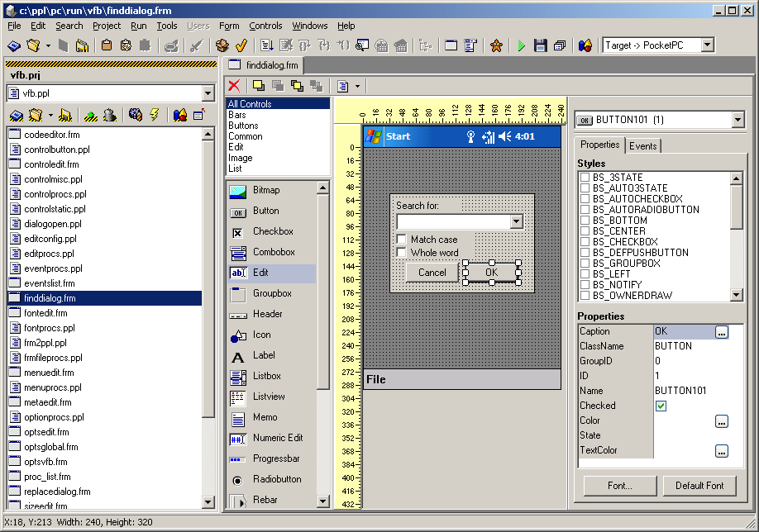Click the green Run arrow in toolbar
This screenshot has width=759, height=532.
(x=522, y=46)
